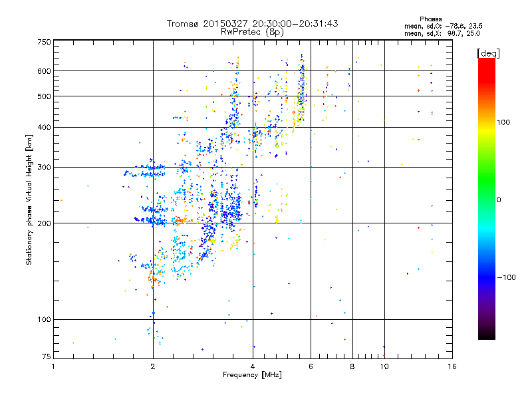The width and height of the screenshot is (532, 399).
Task: Click the y-axis tick label '500'
Action: (x=44, y=96)
